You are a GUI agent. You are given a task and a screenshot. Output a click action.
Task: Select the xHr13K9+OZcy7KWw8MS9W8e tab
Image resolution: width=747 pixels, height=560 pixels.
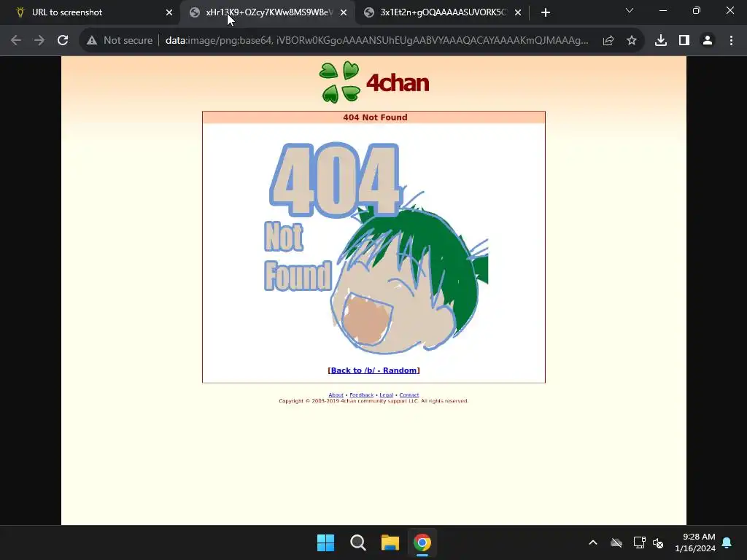[x=269, y=12]
